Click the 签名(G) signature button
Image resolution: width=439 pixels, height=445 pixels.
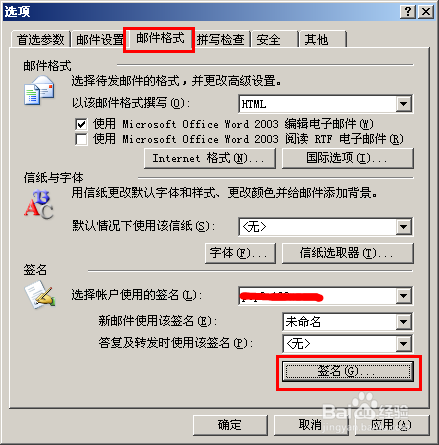[348, 371]
